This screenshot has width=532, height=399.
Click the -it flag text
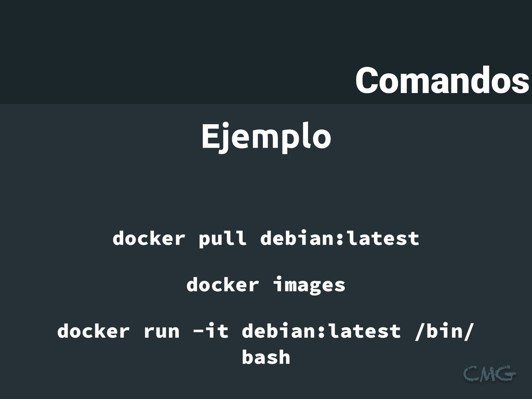coord(210,330)
